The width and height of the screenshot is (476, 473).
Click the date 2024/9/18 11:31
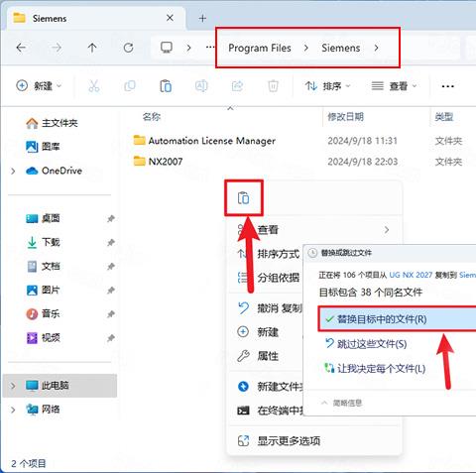pyautogui.click(x=363, y=141)
